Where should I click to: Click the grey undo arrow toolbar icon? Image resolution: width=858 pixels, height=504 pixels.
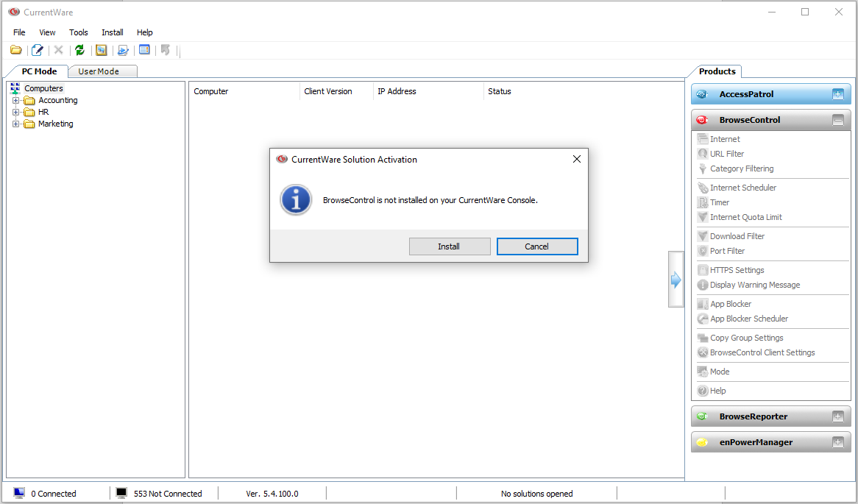pyautogui.click(x=166, y=50)
